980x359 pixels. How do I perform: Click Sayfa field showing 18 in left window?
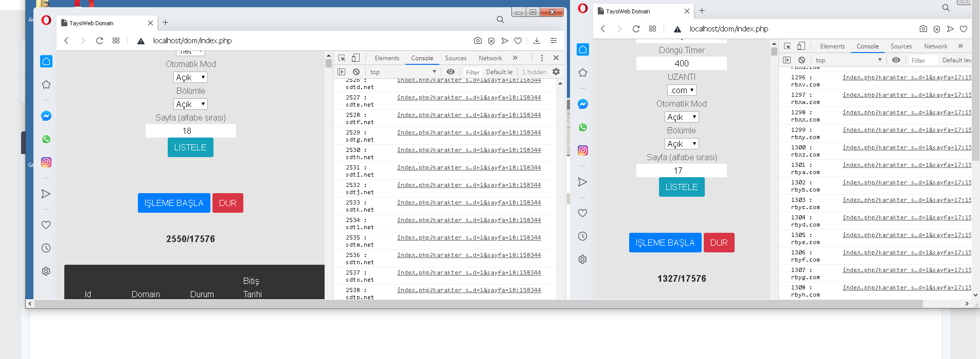click(191, 131)
